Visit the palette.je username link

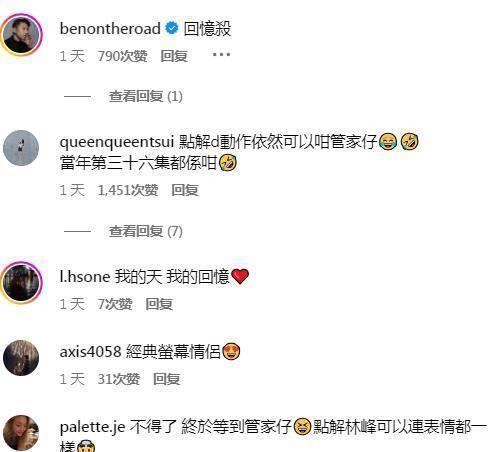(x=92, y=427)
